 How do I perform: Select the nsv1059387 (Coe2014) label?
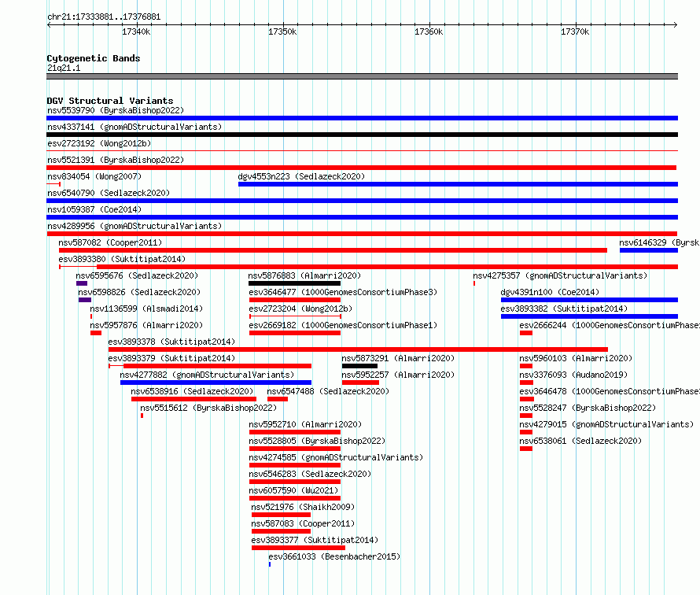[x=94, y=209]
